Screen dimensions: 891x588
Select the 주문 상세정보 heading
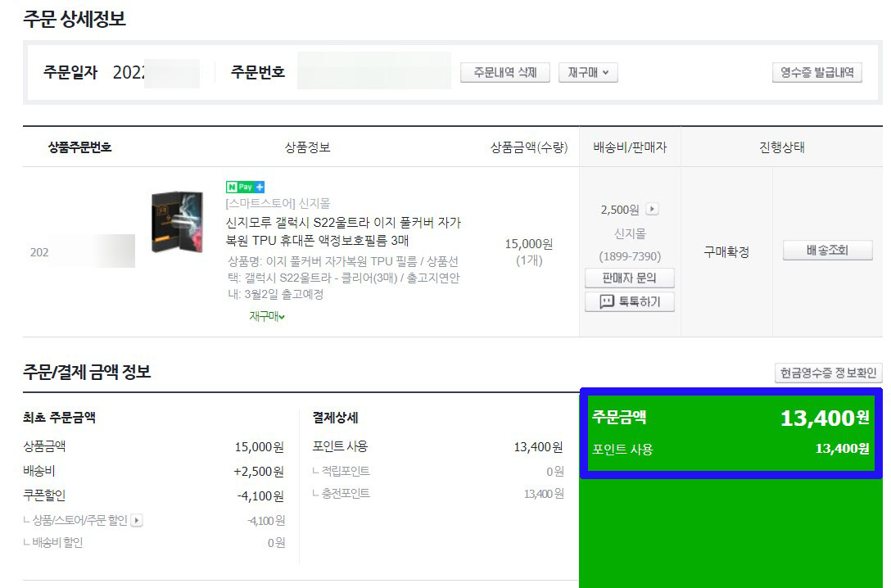pos(75,19)
